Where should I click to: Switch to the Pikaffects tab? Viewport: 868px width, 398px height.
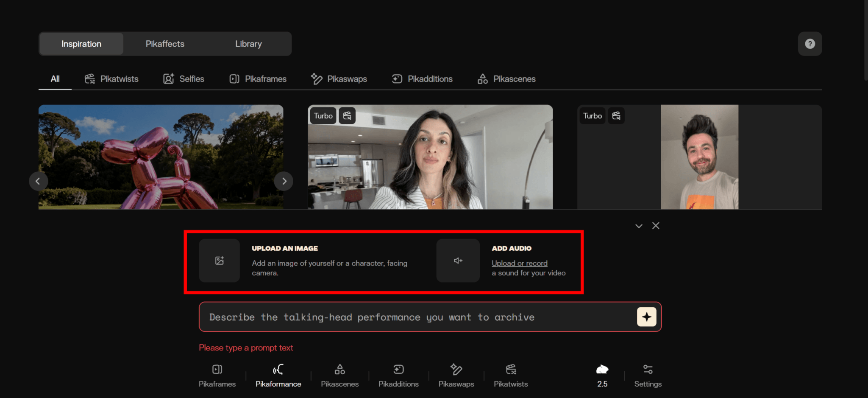[165, 44]
